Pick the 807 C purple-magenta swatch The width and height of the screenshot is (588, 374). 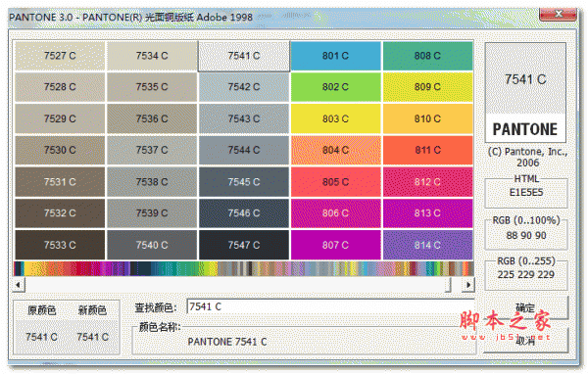click(335, 245)
